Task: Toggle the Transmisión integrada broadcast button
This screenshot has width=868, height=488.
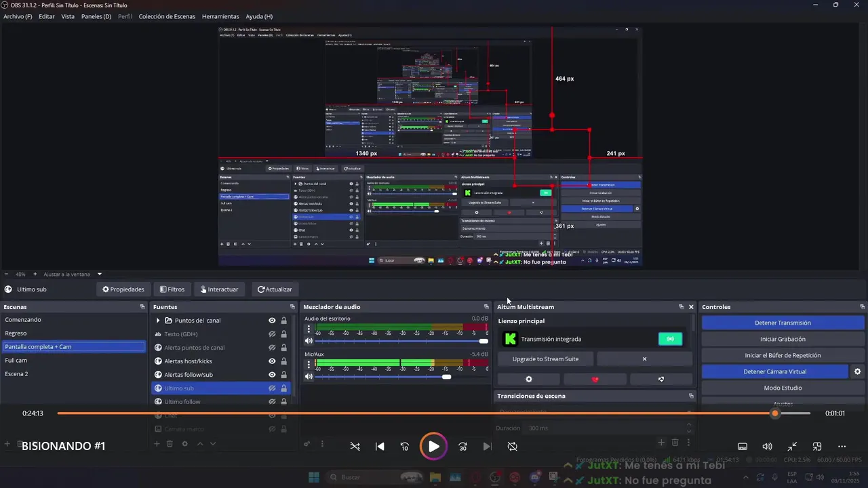Action: pos(670,339)
